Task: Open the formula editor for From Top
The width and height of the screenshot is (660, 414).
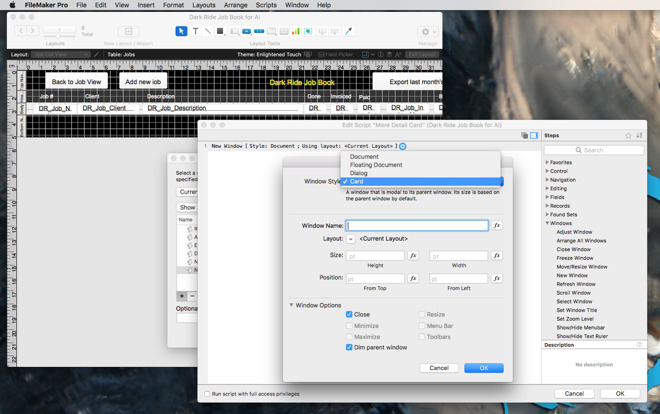Action: [413, 279]
